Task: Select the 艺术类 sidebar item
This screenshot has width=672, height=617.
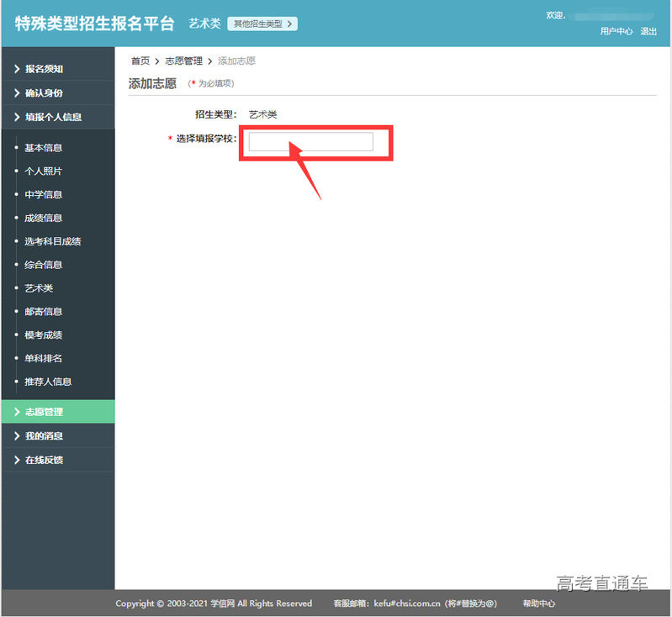Action: (x=39, y=288)
